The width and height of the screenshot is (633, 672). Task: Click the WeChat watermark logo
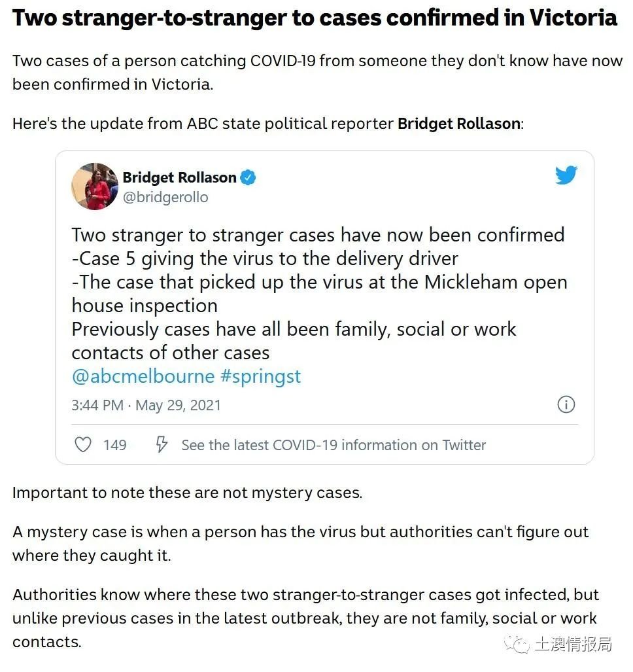tap(517, 644)
